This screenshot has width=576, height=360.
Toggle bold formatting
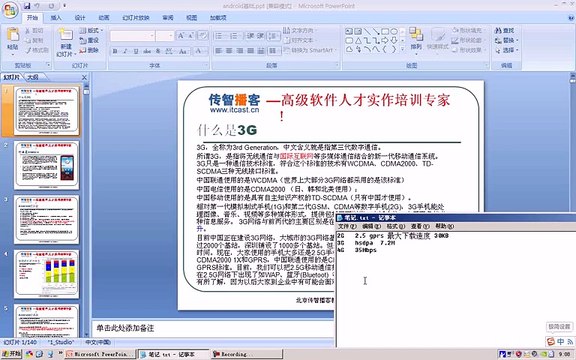point(115,51)
